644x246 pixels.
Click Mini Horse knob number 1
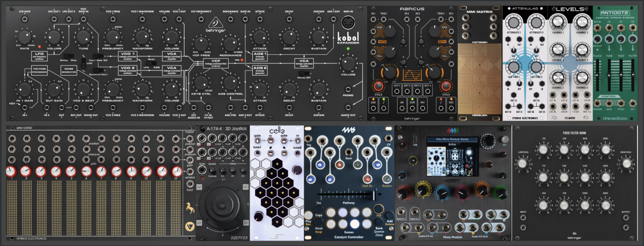pyautogui.click(x=11, y=171)
